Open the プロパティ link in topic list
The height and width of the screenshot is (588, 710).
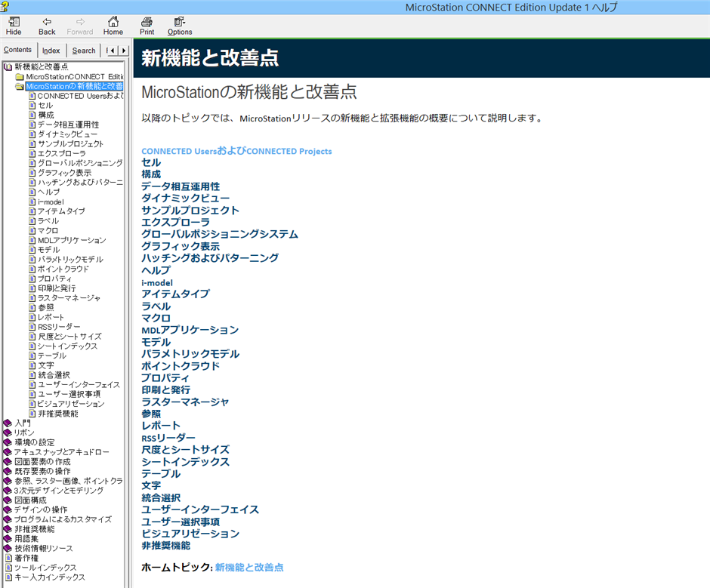point(165,378)
